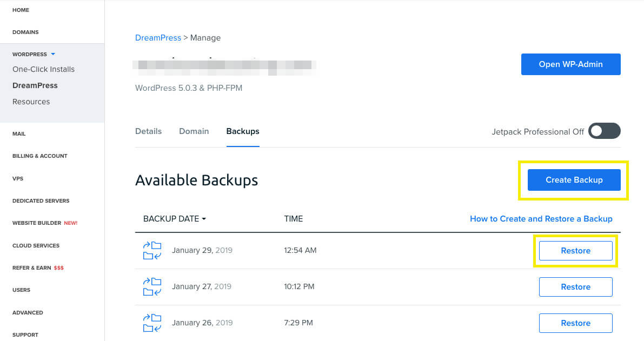The width and height of the screenshot is (644, 341).
Task: Restore the January 27 backup
Action: (575, 287)
